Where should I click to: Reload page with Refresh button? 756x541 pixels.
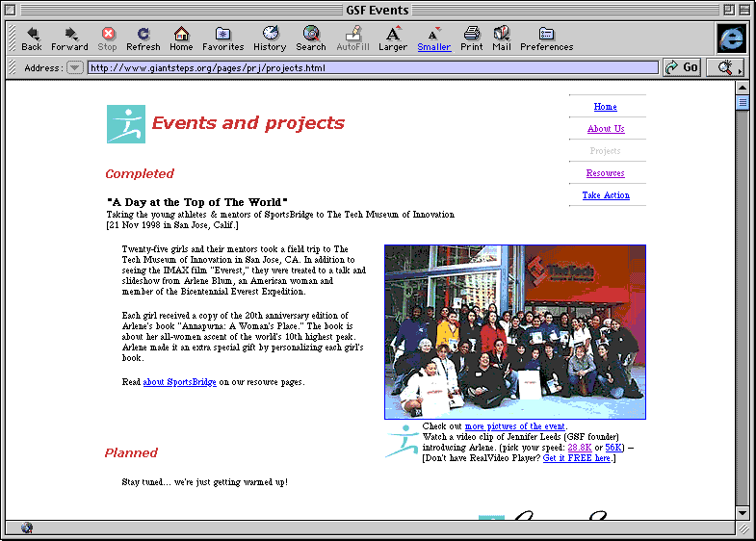143,39
